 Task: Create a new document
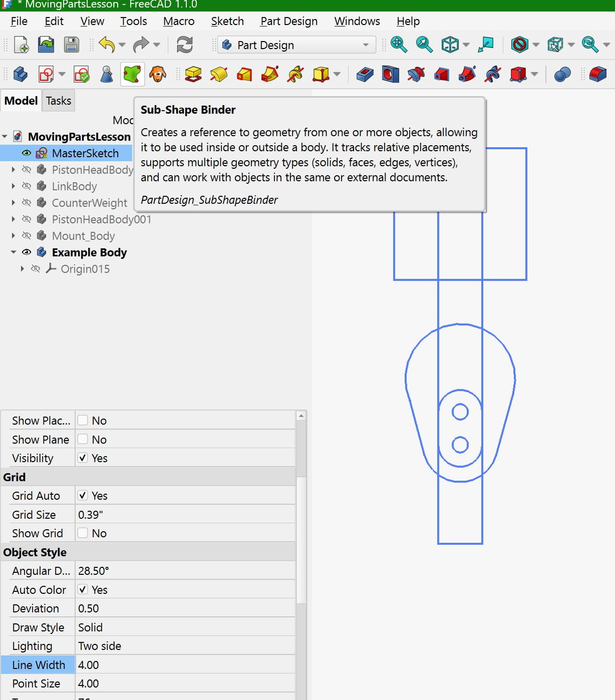(22, 45)
